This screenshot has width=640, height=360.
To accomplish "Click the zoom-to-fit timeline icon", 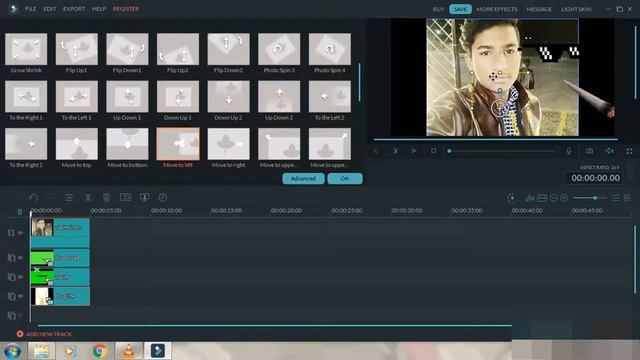I will [542, 198].
